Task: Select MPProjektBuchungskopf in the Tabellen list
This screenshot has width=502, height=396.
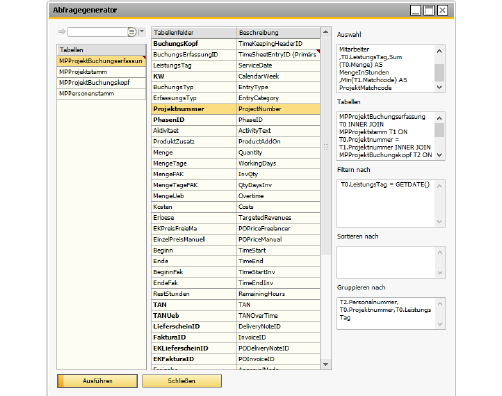Action: (101, 83)
